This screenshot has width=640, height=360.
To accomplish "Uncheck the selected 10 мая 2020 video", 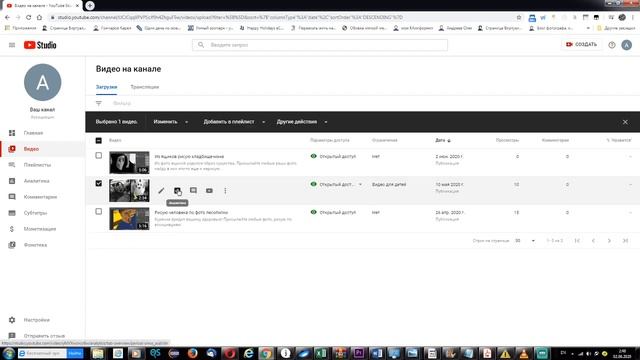I will point(99,183).
